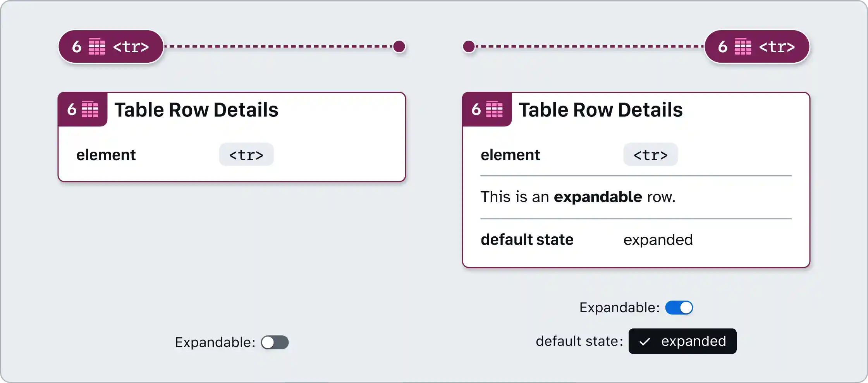Viewport: 868px width, 383px height.
Task: Click the number 6 badge on the left card header
Action: coord(72,110)
